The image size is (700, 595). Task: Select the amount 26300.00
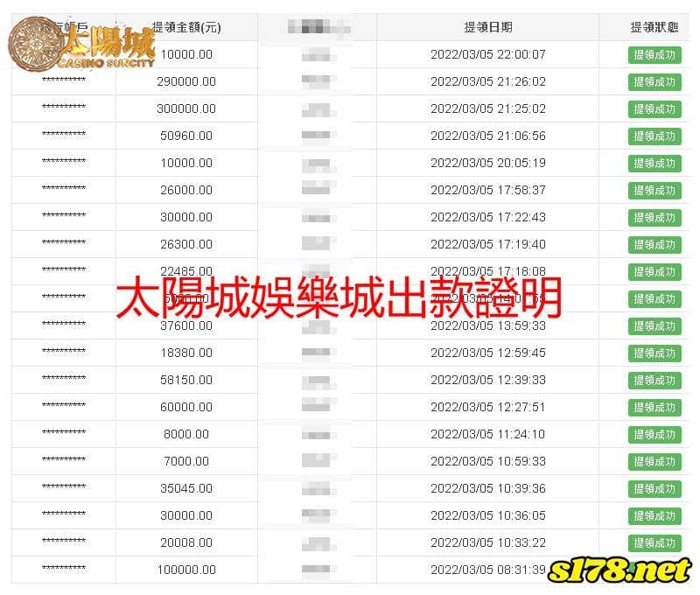coord(186,244)
